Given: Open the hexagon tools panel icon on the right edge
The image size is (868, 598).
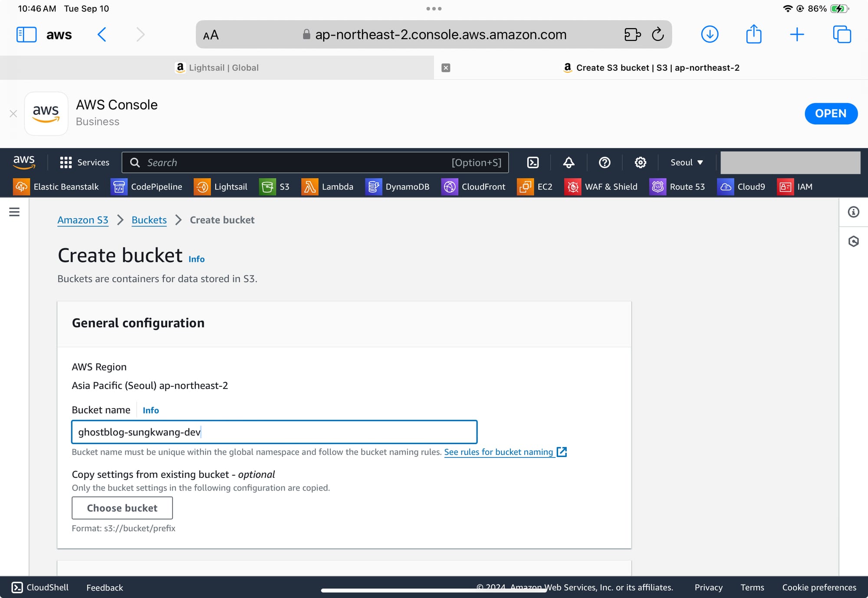Looking at the screenshot, I should coord(854,241).
